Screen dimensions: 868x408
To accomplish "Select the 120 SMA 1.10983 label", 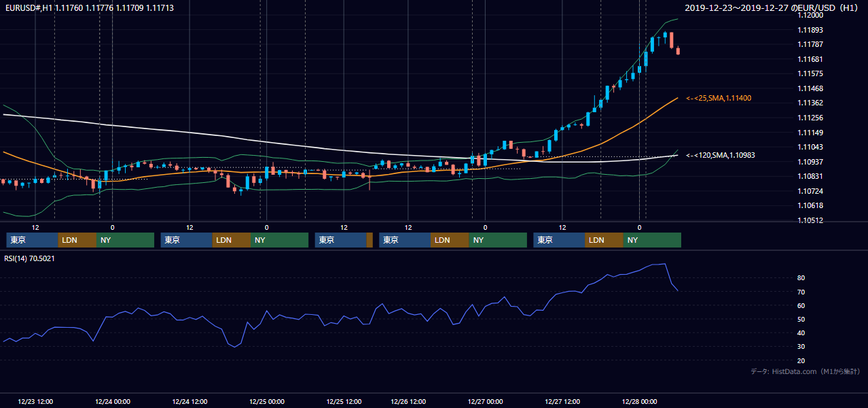I will tap(720, 156).
